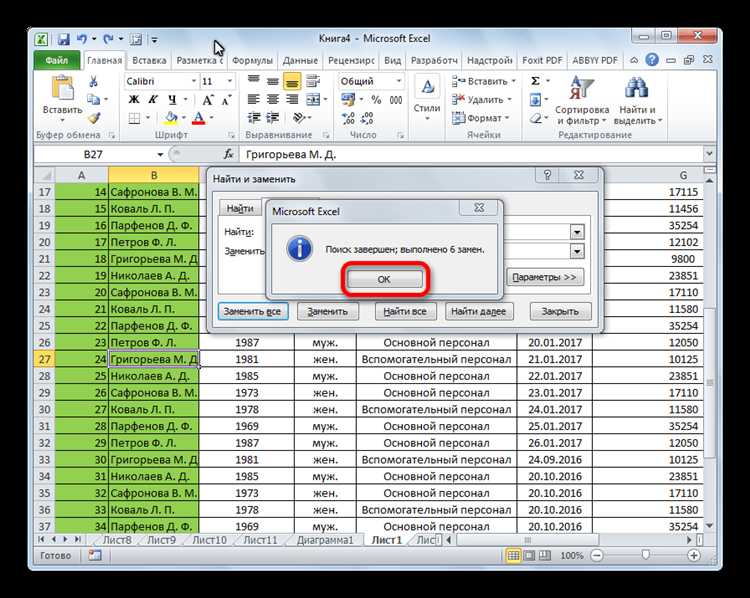This screenshot has width=750, height=598.
Task: Toggle underline Ч formatting
Action: click(172, 100)
